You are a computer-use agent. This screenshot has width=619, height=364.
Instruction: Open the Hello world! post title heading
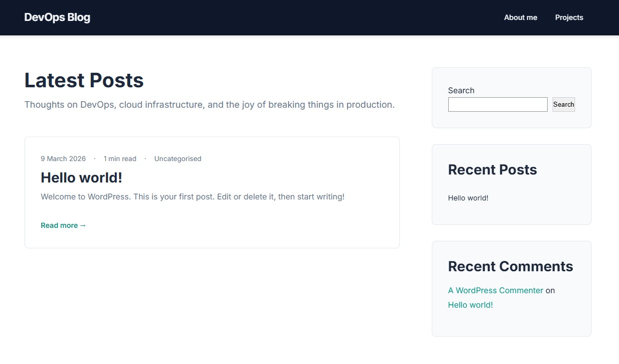click(x=81, y=178)
